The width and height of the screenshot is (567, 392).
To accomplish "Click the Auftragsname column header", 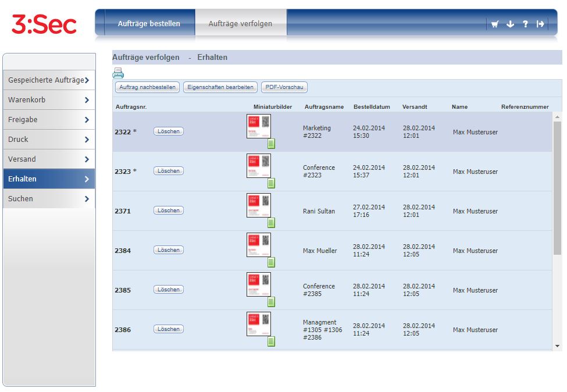I will (x=324, y=106).
